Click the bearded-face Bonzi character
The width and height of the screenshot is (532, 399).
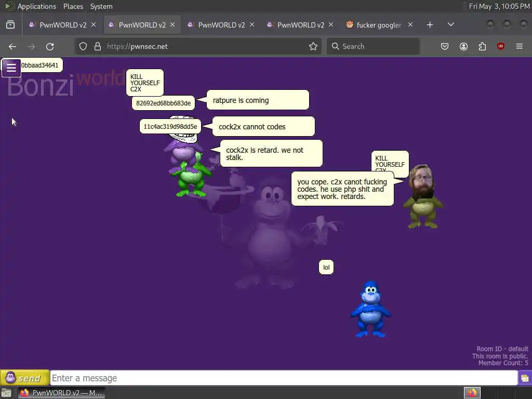click(x=422, y=197)
